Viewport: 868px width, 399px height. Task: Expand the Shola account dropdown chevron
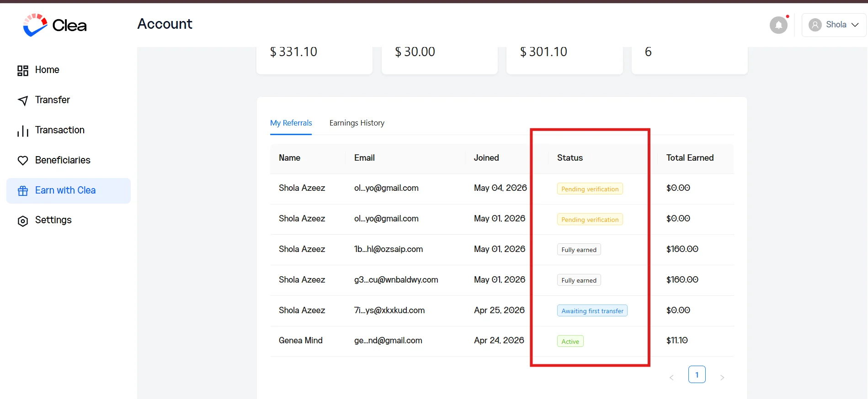click(855, 25)
